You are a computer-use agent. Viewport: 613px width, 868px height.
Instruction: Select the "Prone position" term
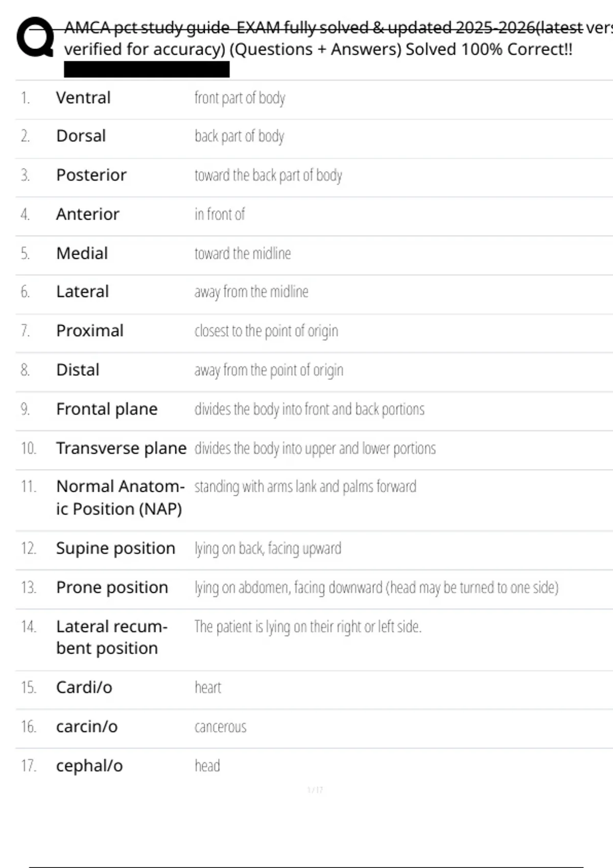coord(112,588)
